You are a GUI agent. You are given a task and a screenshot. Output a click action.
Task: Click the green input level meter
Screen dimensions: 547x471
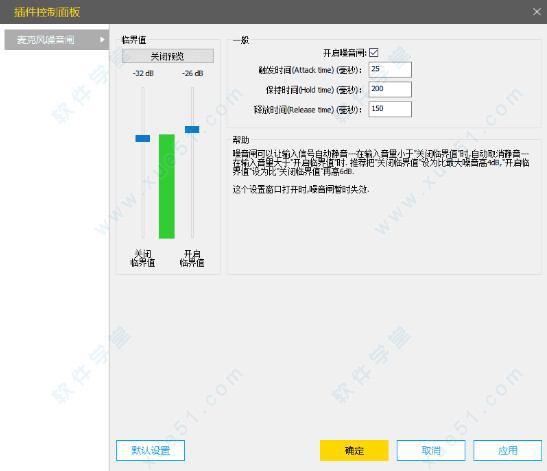tap(167, 186)
